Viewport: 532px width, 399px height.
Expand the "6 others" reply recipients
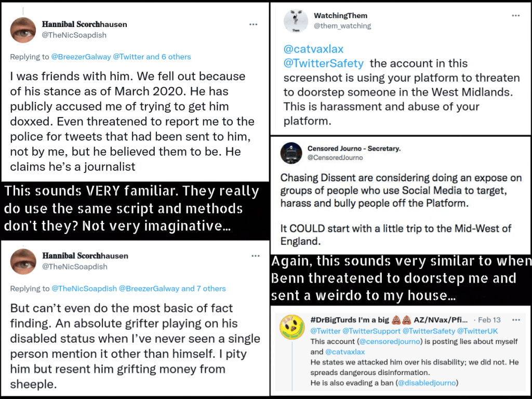[176, 57]
